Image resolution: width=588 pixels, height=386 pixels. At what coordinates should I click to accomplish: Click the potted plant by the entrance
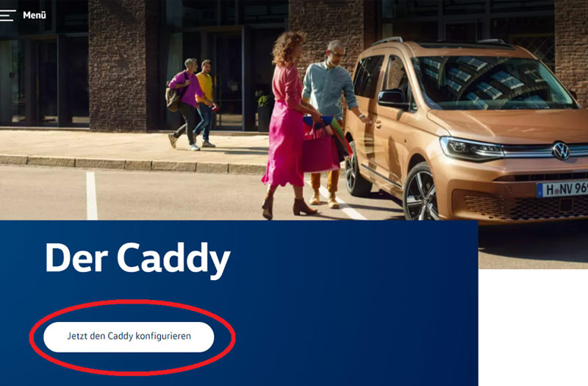(265, 113)
